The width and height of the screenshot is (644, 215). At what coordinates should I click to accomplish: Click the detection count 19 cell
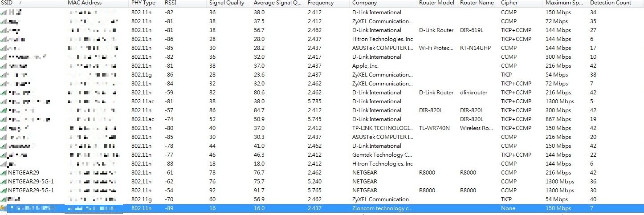593,119
